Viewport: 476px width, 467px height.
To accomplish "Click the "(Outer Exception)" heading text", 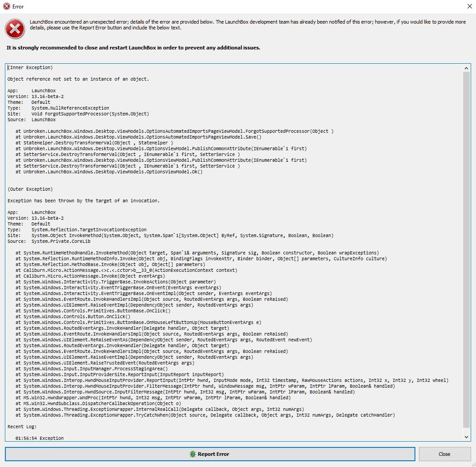I will pos(30,189).
